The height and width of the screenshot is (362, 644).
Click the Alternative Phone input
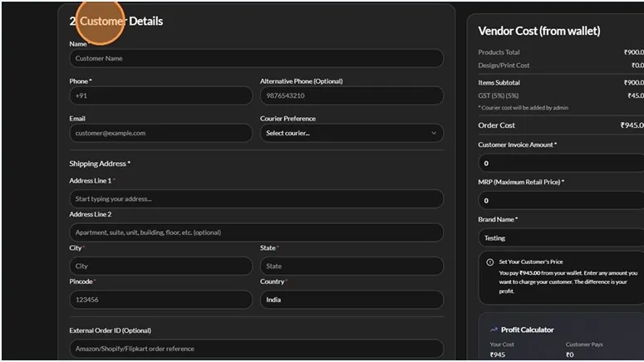[x=351, y=95]
